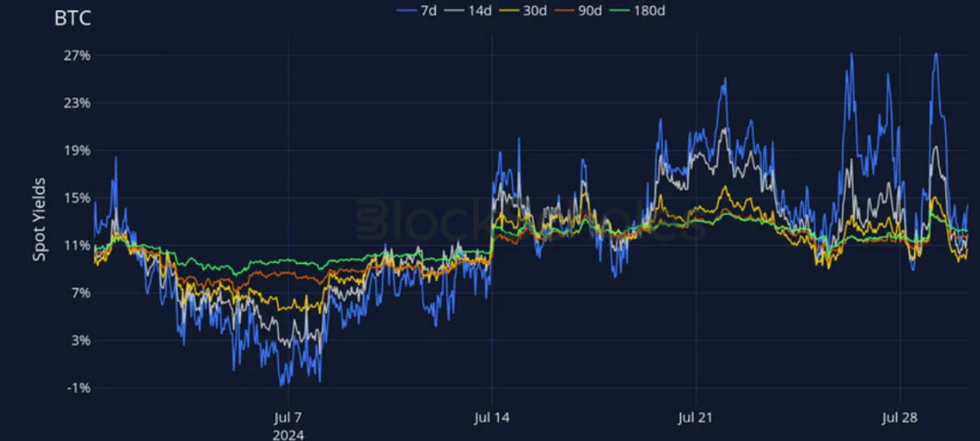Click the Jul 21 x-axis label
The image size is (980, 441).
tap(696, 418)
